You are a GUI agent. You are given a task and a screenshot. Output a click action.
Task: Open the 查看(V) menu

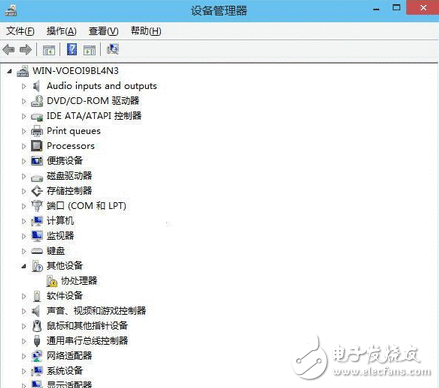pyautogui.click(x=103, y=31)
